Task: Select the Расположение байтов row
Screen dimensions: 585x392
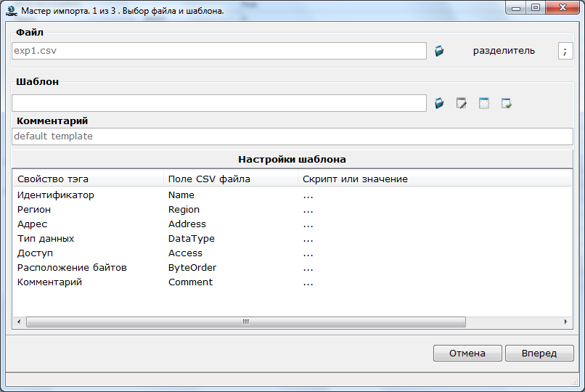Action: tap(292, 268)
